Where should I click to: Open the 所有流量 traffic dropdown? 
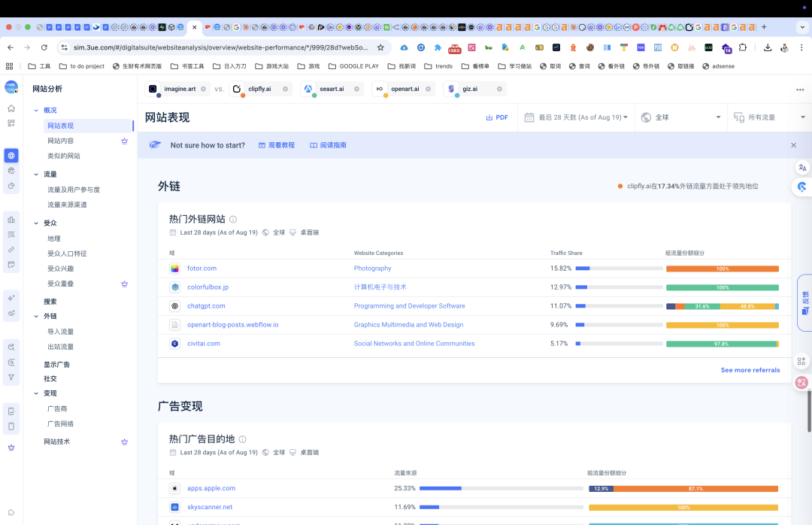[x=770, y=117]
